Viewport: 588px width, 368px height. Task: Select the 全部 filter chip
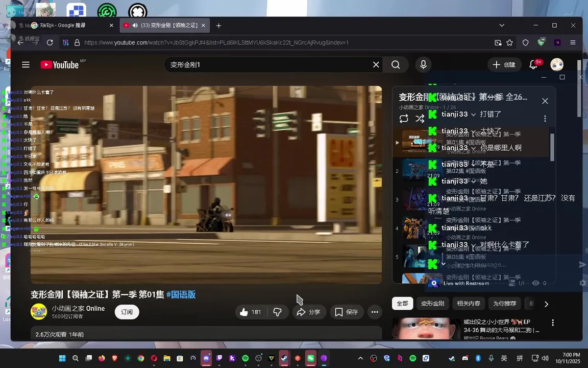402,304
